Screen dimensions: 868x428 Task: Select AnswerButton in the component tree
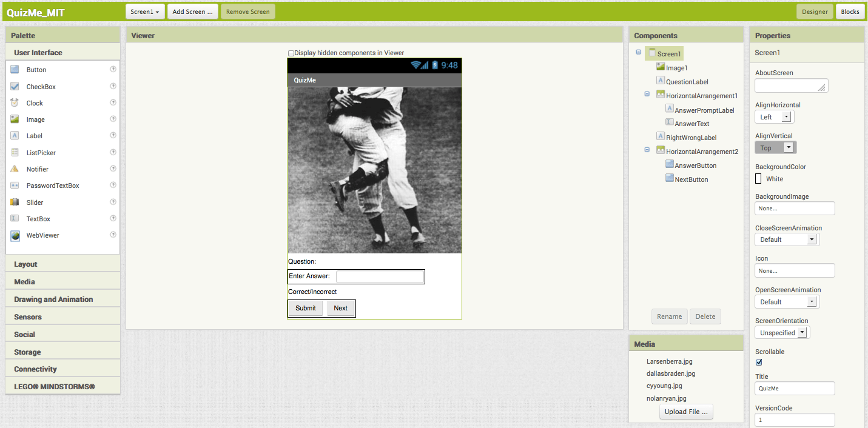(x=695, y=166)
